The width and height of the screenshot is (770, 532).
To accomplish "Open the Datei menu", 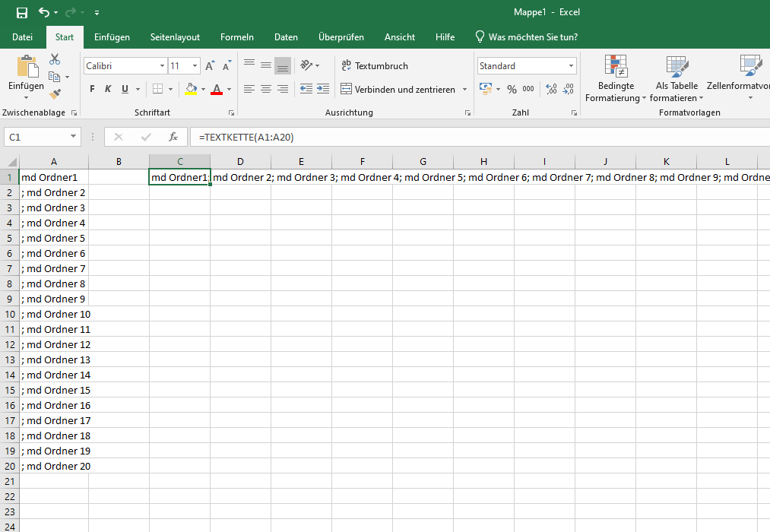I will pos(22,36).
